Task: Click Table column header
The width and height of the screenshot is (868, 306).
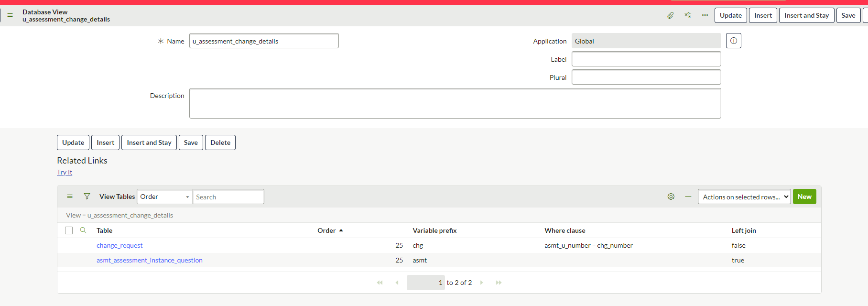Action: point(105,230)
